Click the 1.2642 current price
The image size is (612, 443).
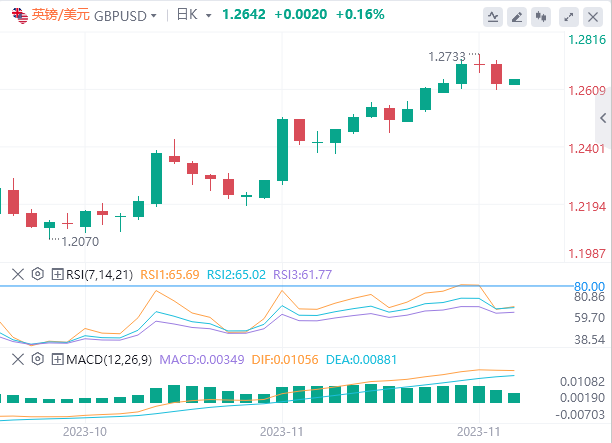click(x=243, y=15)
